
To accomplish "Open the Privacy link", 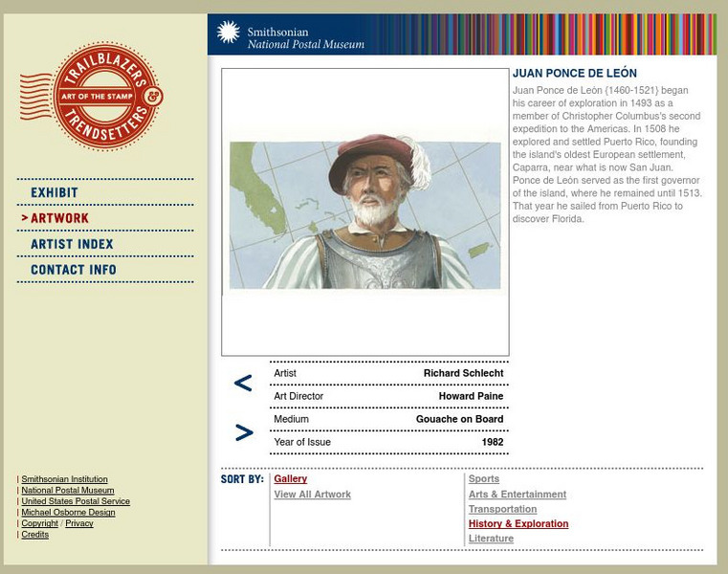I will pyautogui.click(x=79, y=523).
